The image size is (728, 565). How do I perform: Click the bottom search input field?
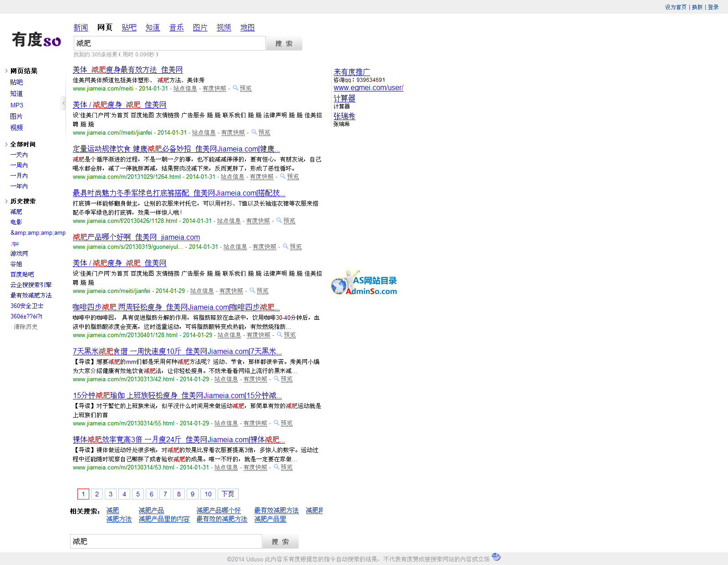coord(166,541)
